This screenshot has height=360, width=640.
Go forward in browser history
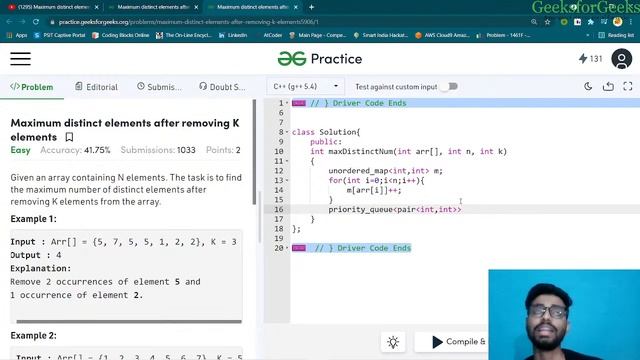22,22
